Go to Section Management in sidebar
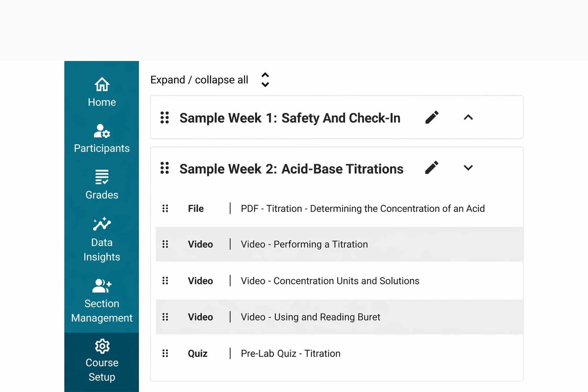 [102, 311]
